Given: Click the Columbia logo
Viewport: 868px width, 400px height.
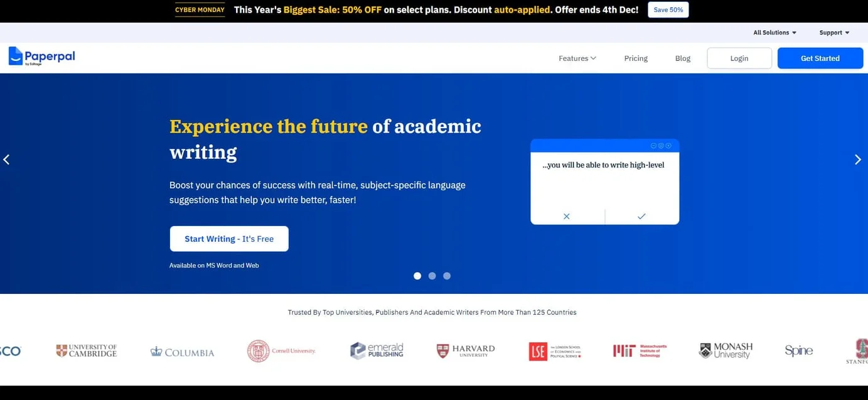Looking at the screenshot, I should coord(182,352).
